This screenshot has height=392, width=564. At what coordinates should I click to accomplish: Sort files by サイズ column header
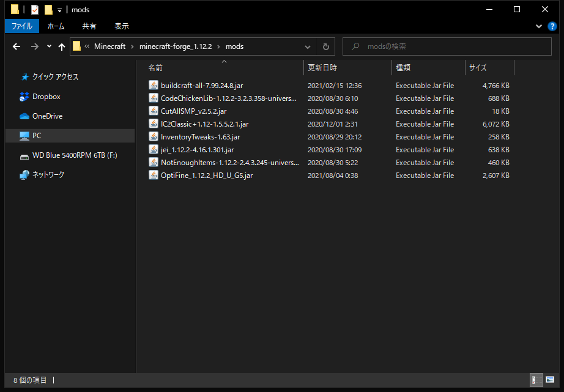tap(478, 67)
